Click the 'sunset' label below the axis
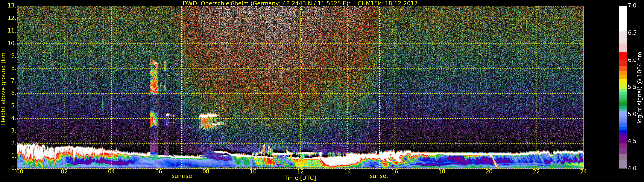The width and height of the screenshot is (644, 182). (379, 176)
